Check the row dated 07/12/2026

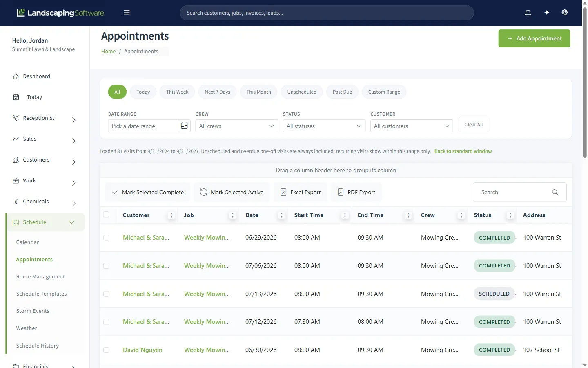click(x=106, y=322)
